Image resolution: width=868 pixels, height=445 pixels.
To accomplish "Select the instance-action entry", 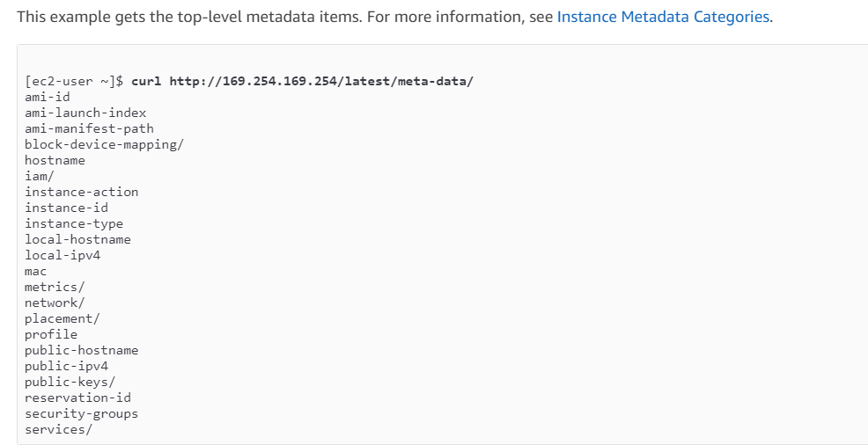I will pyautogui.click(x=81, y=192).
